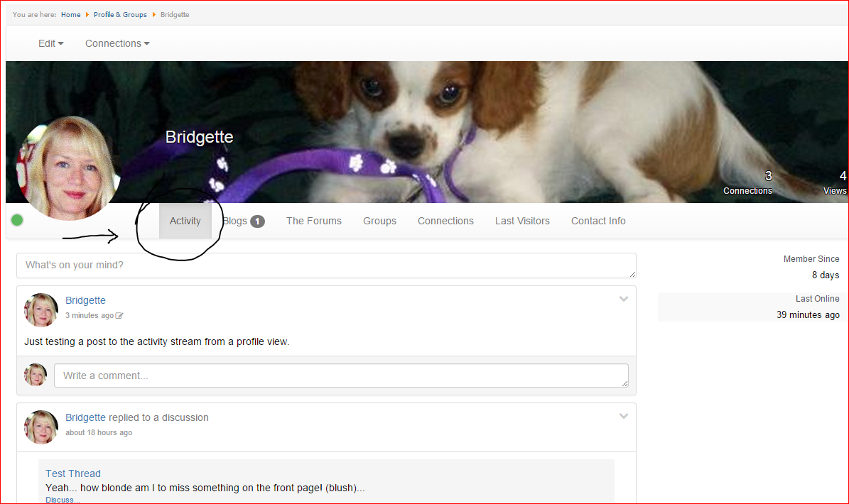This screenshot has height=504, width=849.
Task: Click the 'Member Since' label
Action: pos(811,259)
